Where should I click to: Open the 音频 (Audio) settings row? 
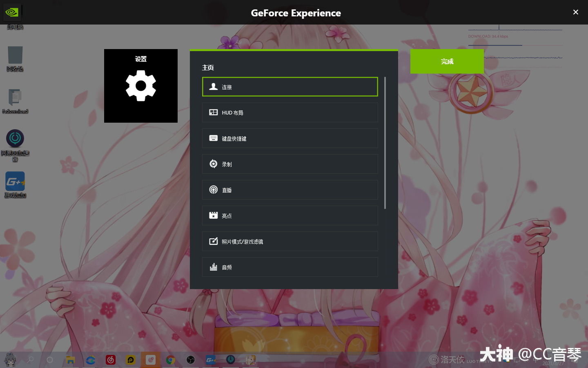pos(290,267)
